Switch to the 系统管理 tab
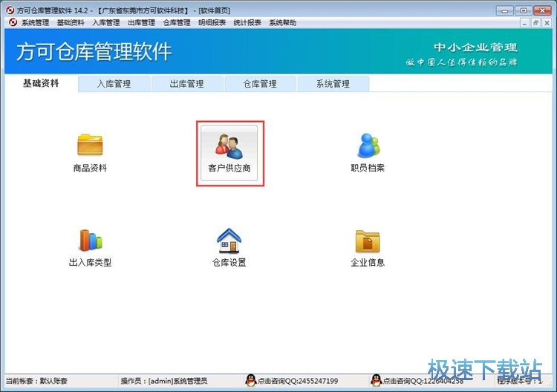 coord(333,84)
